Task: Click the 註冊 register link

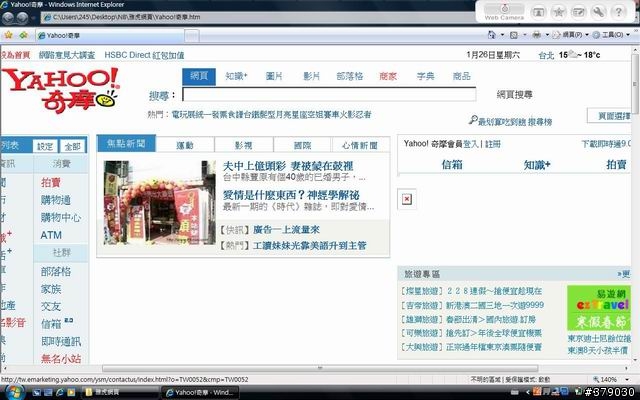Action: [493, 144]
